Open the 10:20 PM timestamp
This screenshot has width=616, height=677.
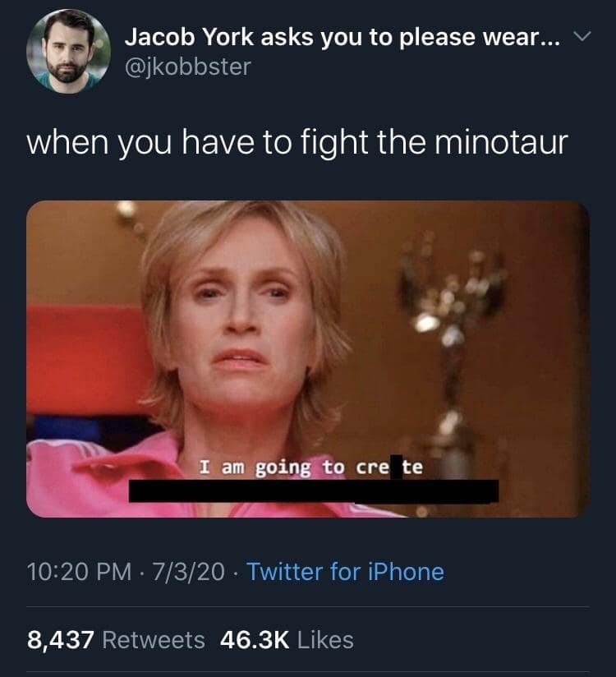coord(79,572)
